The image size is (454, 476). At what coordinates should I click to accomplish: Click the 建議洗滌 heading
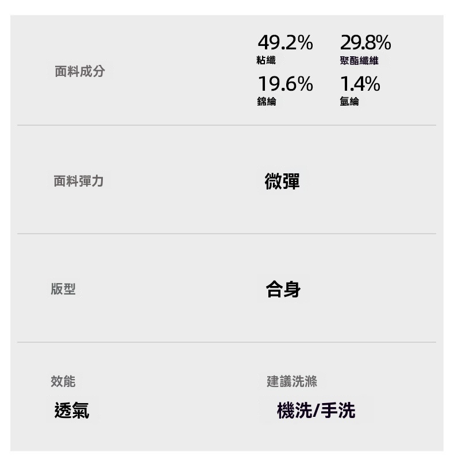(x=292, y=381)
